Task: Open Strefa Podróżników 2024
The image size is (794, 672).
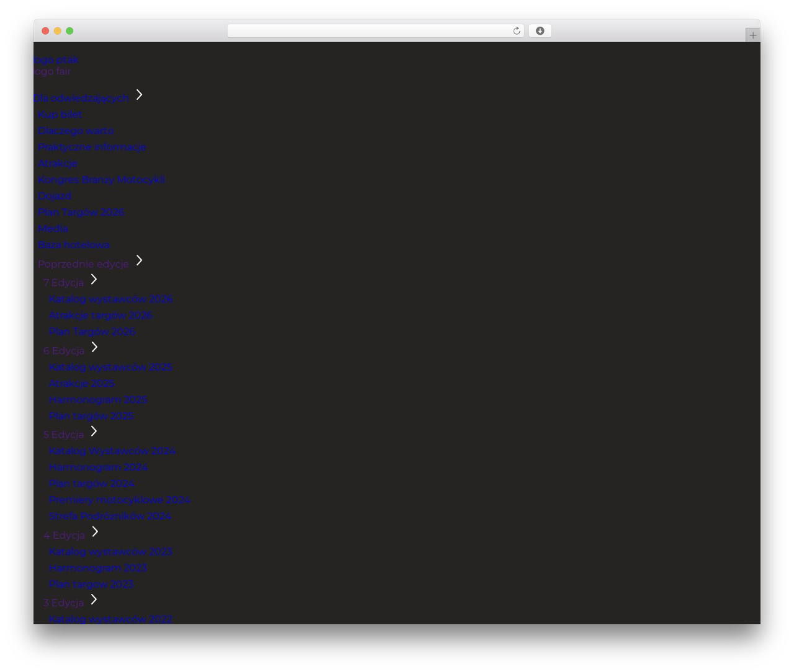Action: pyautogui.click(x=110, y=516)
